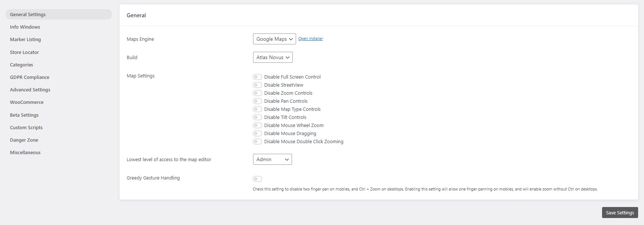
Task: Click Lowest level of access label
Action: (x=169, y=159)
